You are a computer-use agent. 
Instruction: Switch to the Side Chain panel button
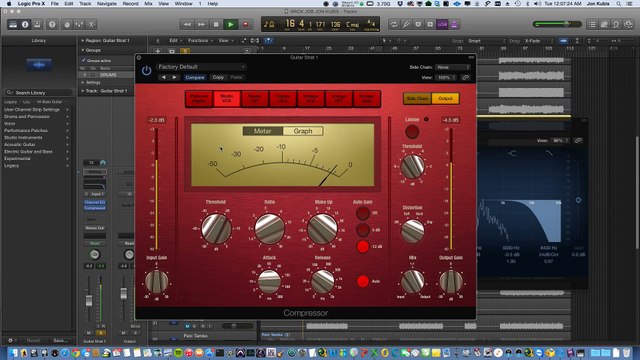click(417, 98)
